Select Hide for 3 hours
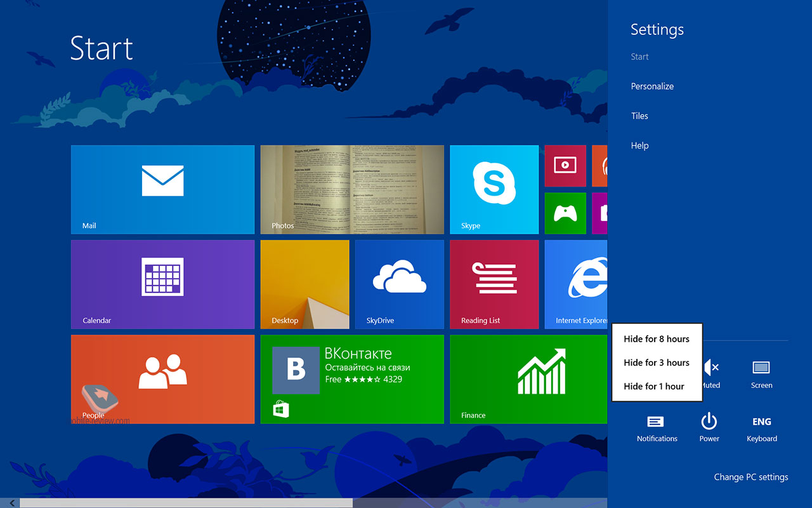This screenshot has height=508, width=812. (x=657, y=363)
